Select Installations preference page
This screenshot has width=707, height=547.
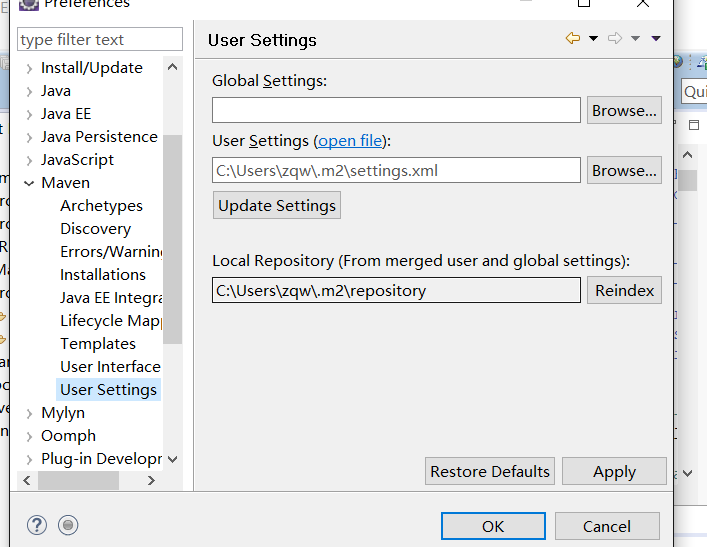pyautogui.click(x=102, y=275)
